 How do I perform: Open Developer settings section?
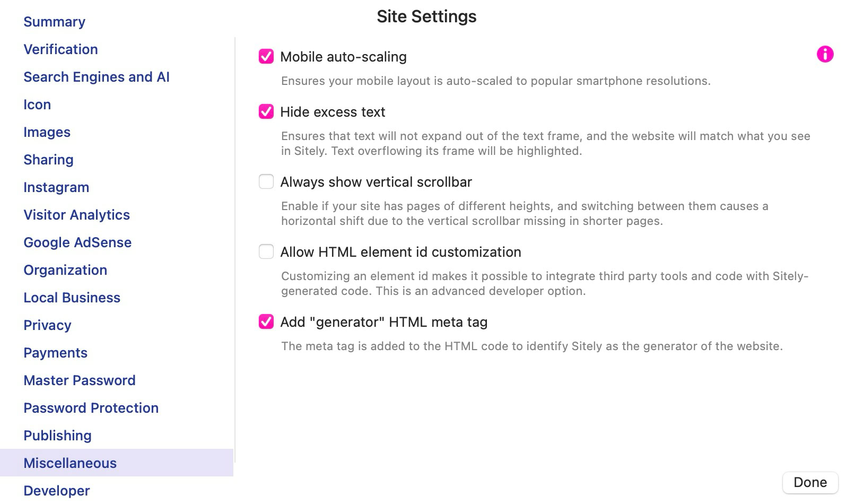[x=57, y=491]
